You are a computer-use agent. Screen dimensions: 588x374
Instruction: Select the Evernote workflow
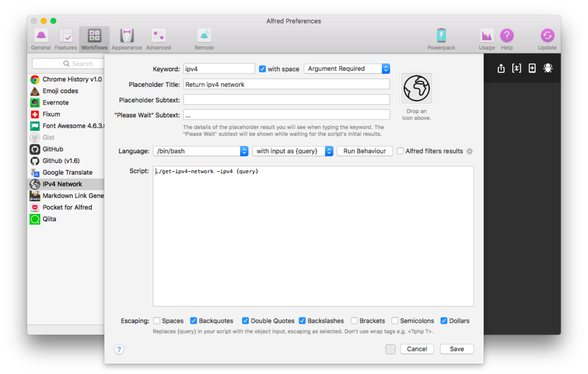(66, 102)
